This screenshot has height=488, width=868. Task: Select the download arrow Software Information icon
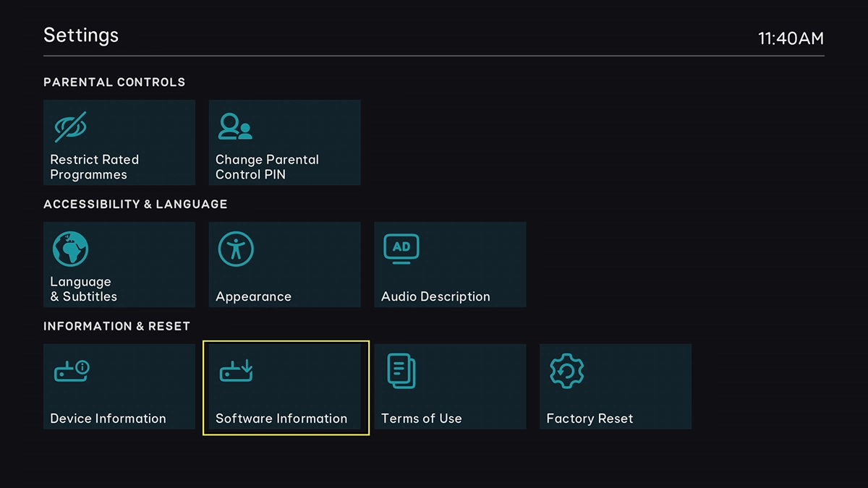[237, 369]
